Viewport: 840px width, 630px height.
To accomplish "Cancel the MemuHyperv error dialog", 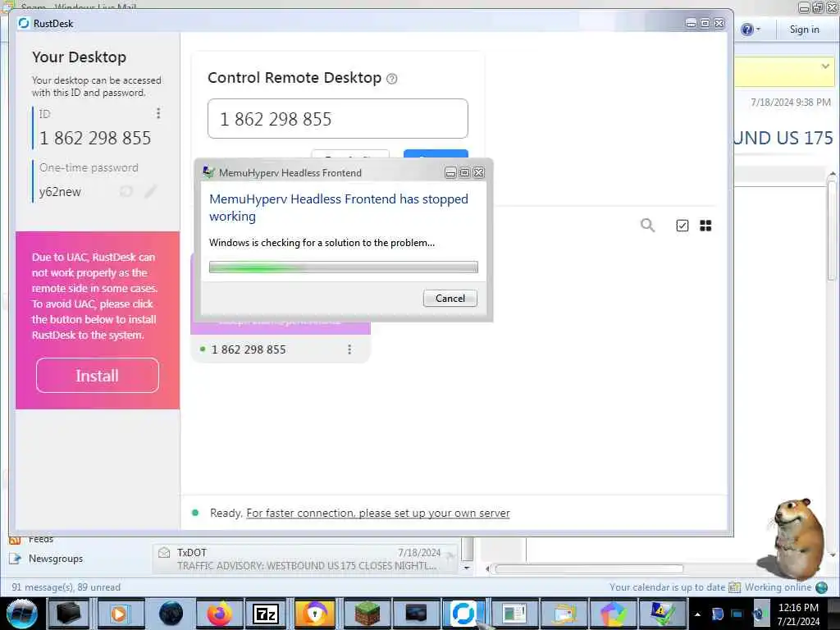I will pyautogui.click(x=450, y=299).
